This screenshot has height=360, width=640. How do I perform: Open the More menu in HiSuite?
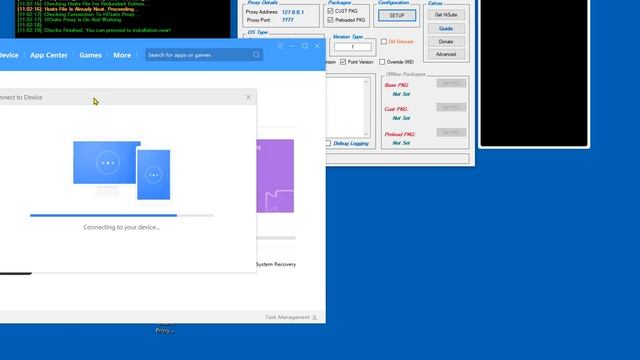point(122,55)
